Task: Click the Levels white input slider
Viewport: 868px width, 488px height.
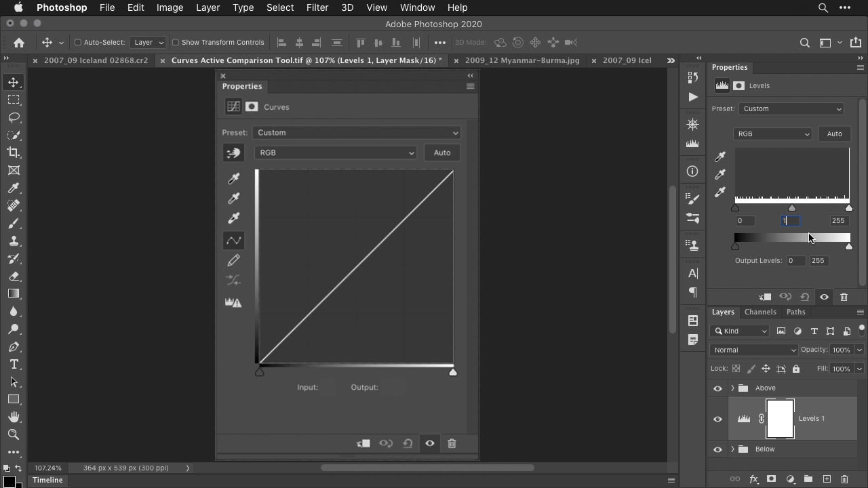Action: tap(849, 208)
